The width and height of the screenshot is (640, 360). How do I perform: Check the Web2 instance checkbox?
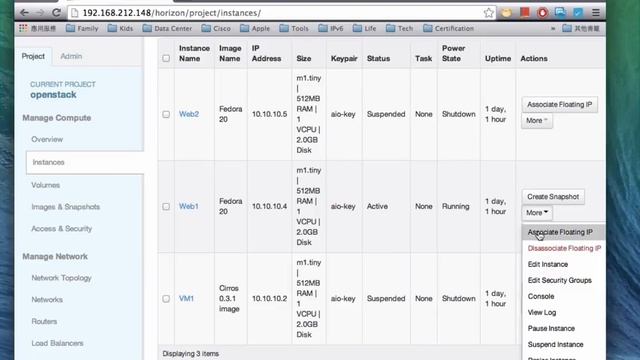pos(166,114)
